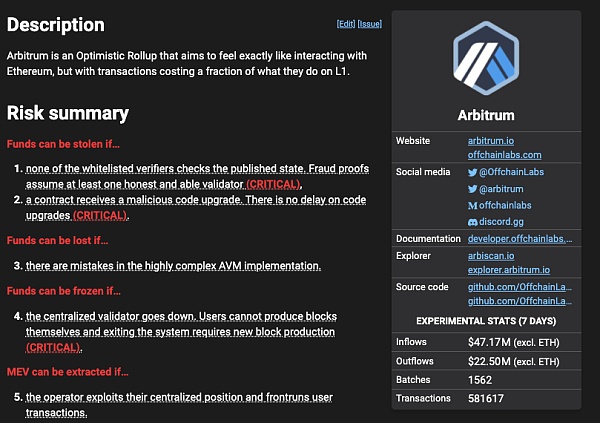Open the developer.offchainlabs documentation link

(x=520, y=239)
